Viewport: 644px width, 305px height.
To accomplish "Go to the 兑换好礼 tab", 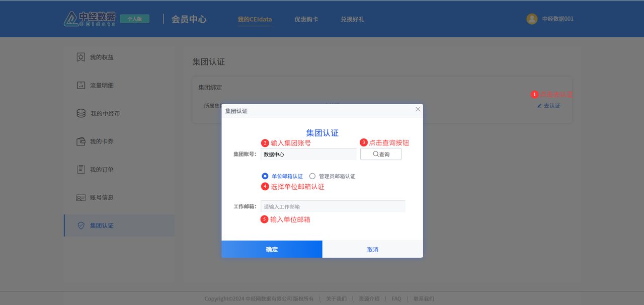I will (x=352, y=19).
